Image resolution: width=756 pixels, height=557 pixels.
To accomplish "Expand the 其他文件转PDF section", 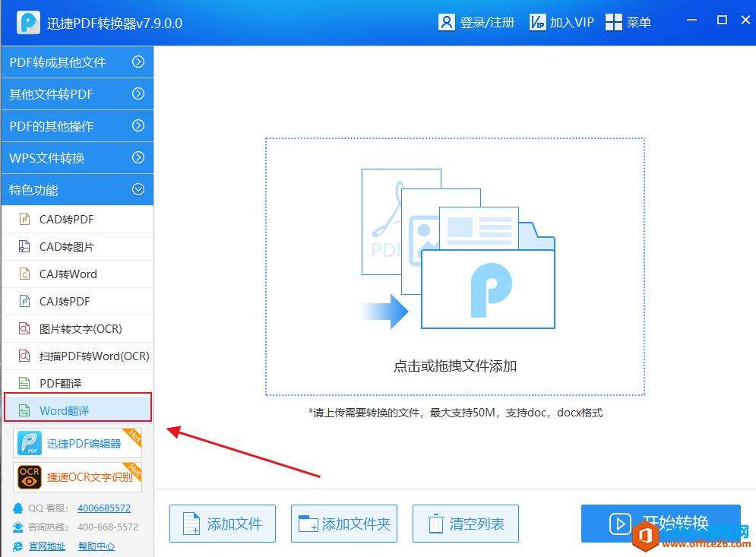I will click(77, 94).
